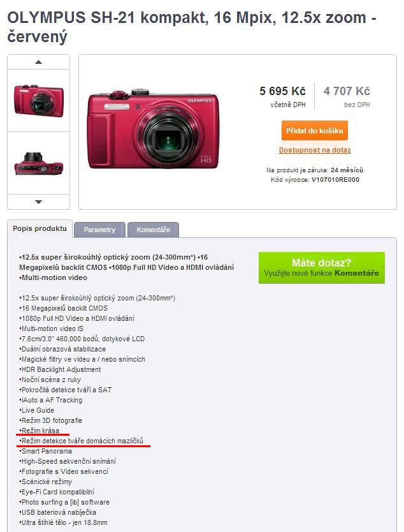Click the manufacturer code V107010RE000

pos(335,180)
